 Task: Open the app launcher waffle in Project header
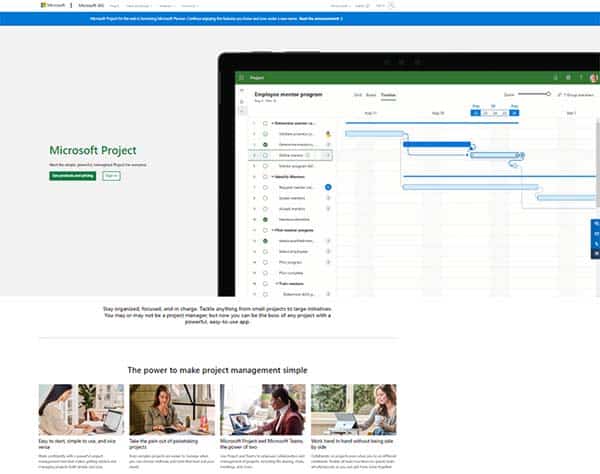pos(241,78)
